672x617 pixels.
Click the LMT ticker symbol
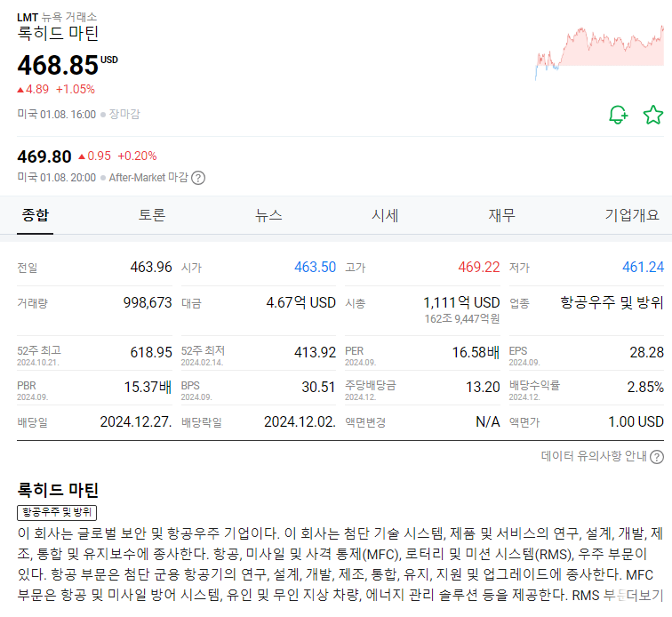coord(28,18)
